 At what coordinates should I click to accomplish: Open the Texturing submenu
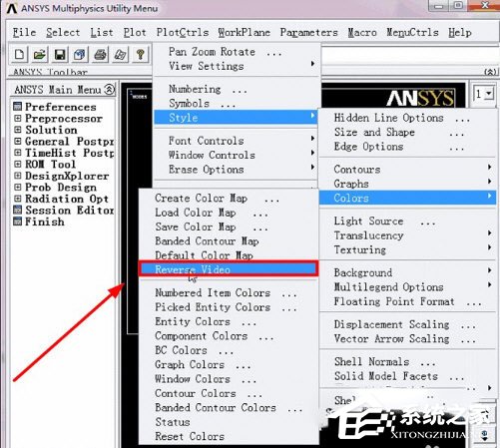tap(407, 249)
